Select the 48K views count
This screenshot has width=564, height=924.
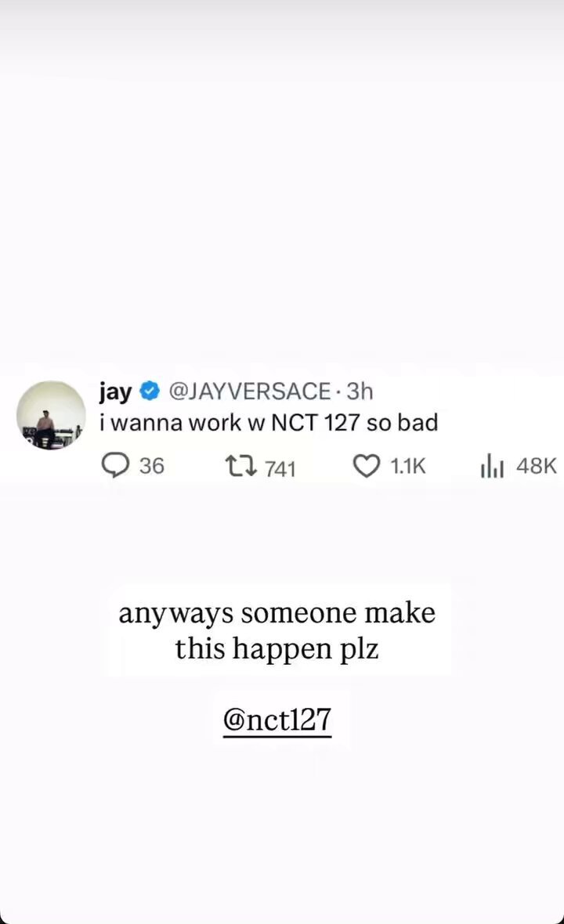pyautogui.click(x=537, y=466)
